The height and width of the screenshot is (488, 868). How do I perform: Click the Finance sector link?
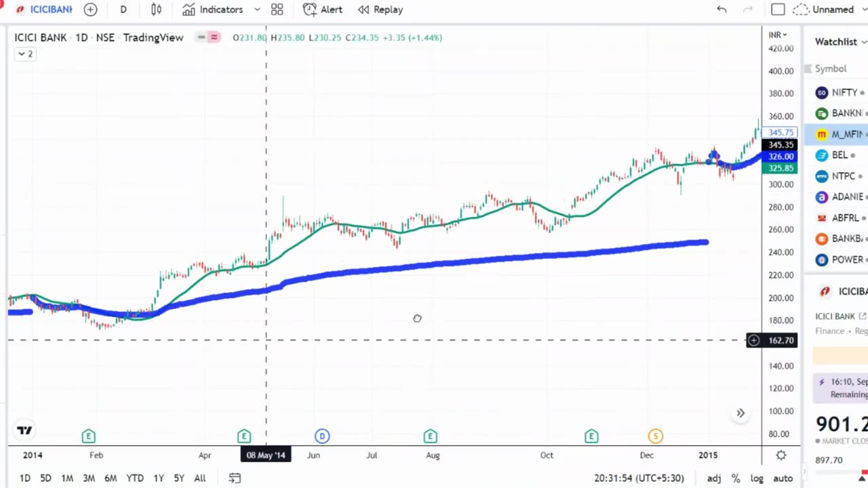tap(829, 331)
